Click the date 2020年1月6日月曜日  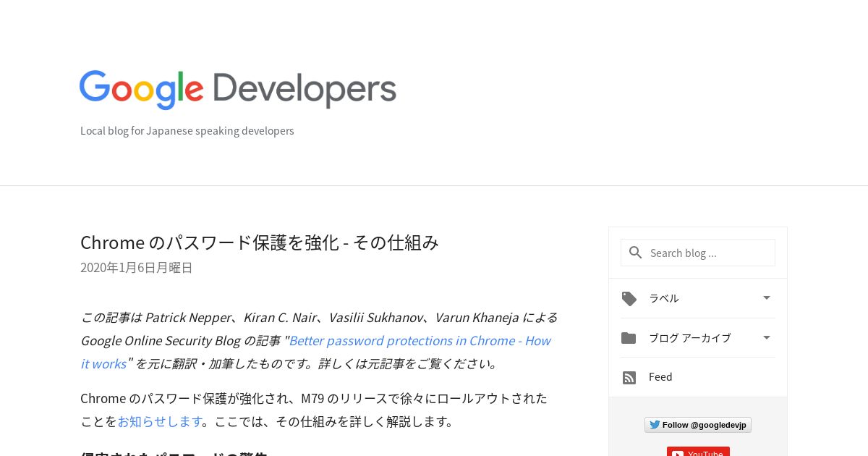tap(137, 268)
